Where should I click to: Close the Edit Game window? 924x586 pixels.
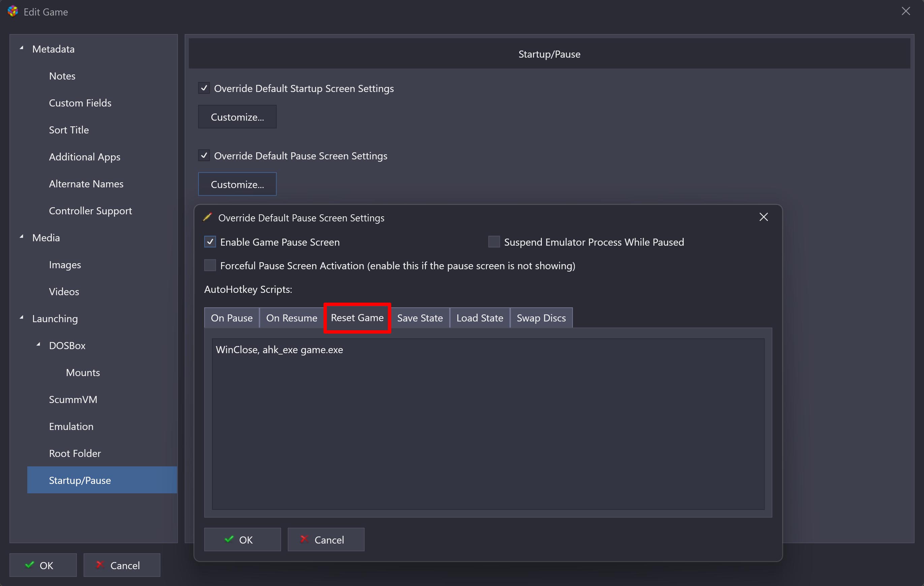pos(905,11)
